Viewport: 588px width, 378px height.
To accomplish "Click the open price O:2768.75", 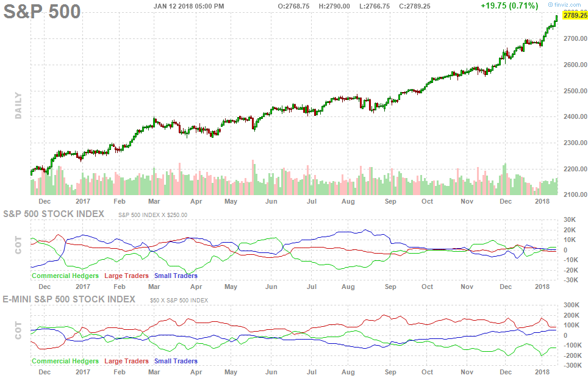I will (x=293, y=6).
